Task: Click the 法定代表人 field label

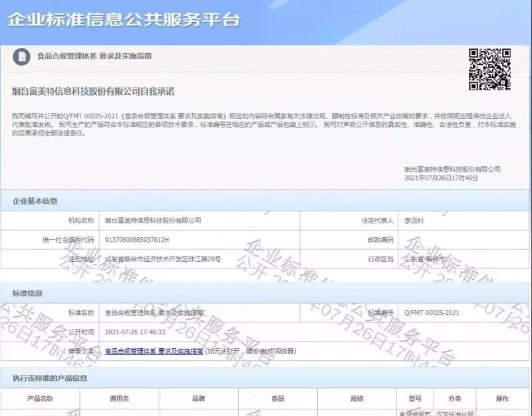Action: 377,221
